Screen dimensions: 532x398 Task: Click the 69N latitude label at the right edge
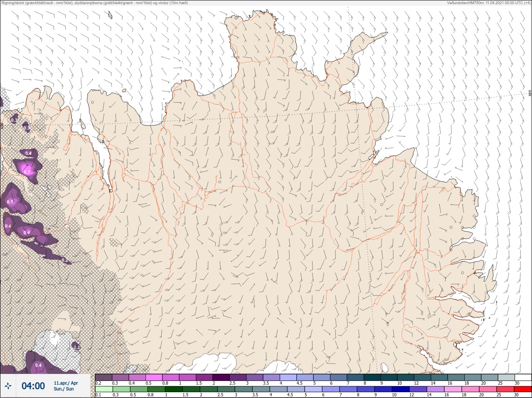tap(530, 94)
